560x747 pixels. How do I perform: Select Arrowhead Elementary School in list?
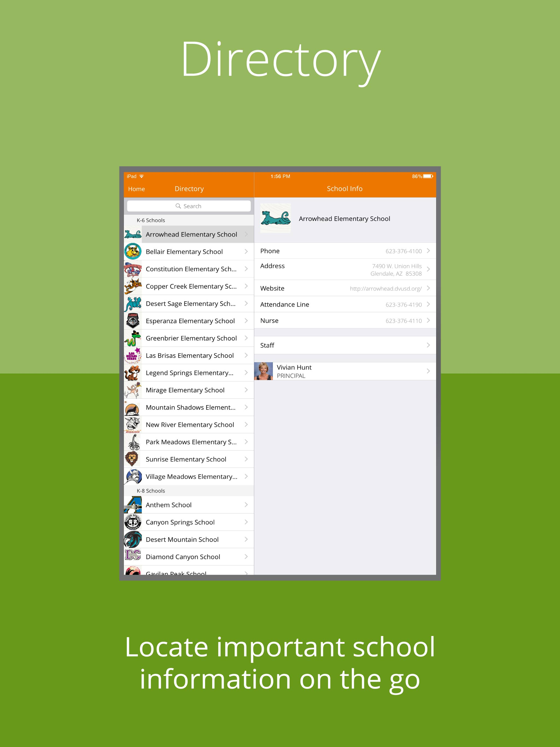189,234
